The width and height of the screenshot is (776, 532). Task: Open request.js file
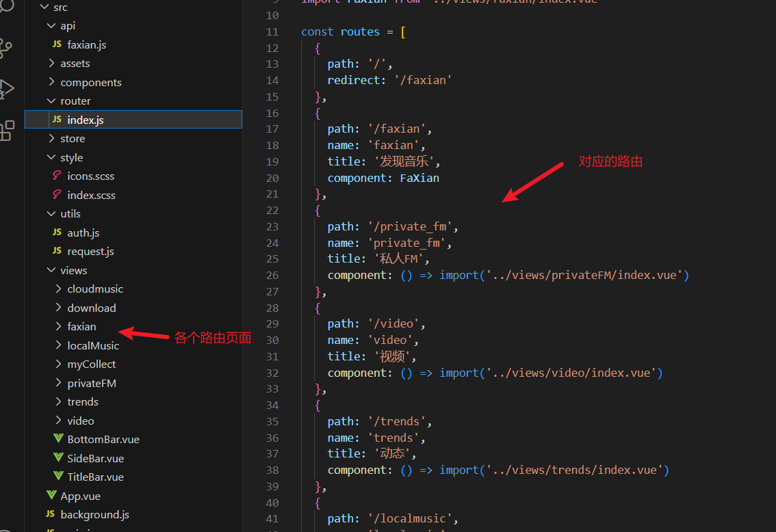(x=90, y=252)
